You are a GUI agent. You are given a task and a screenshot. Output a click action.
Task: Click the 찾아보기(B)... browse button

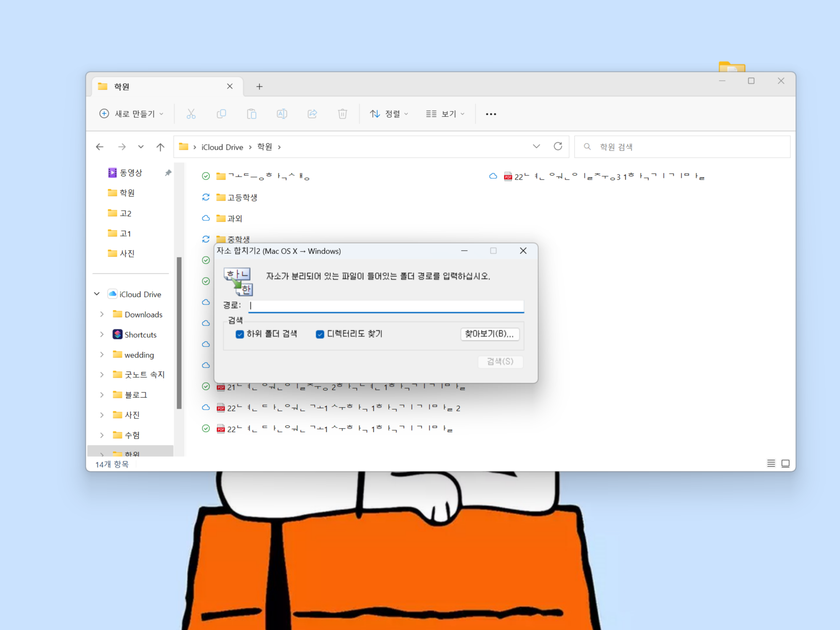coord(490,334)
